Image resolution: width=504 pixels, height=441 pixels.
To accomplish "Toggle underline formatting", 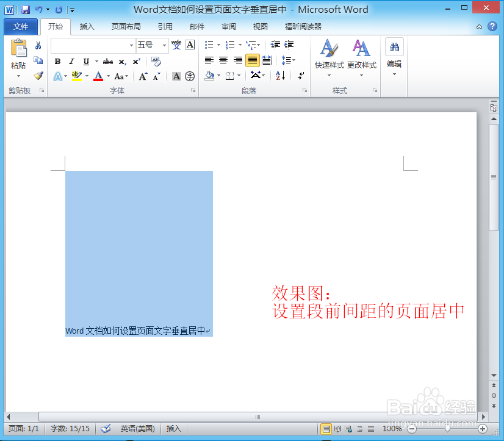I will 86,61.
